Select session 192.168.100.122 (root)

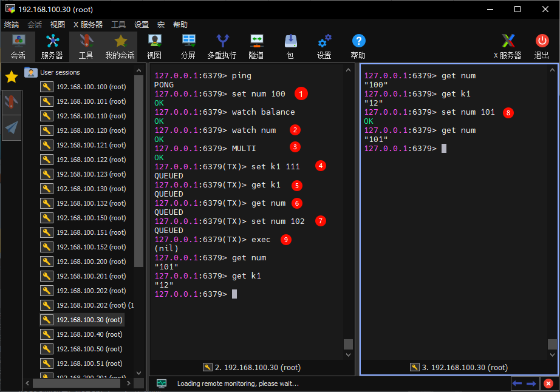pos(83,160)
